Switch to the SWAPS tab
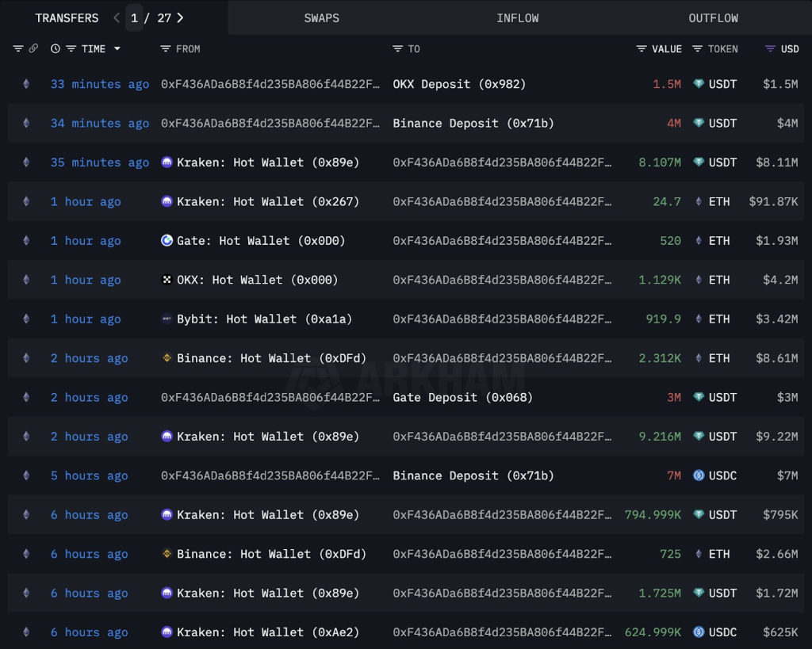Viewport: 812px width, 649px height. (322, 18)
